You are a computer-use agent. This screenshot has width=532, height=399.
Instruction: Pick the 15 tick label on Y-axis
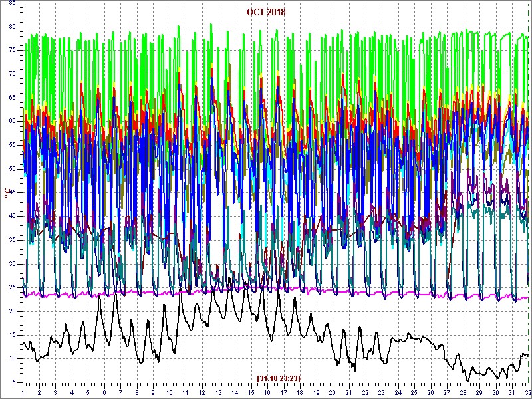(x=12, y=335)
